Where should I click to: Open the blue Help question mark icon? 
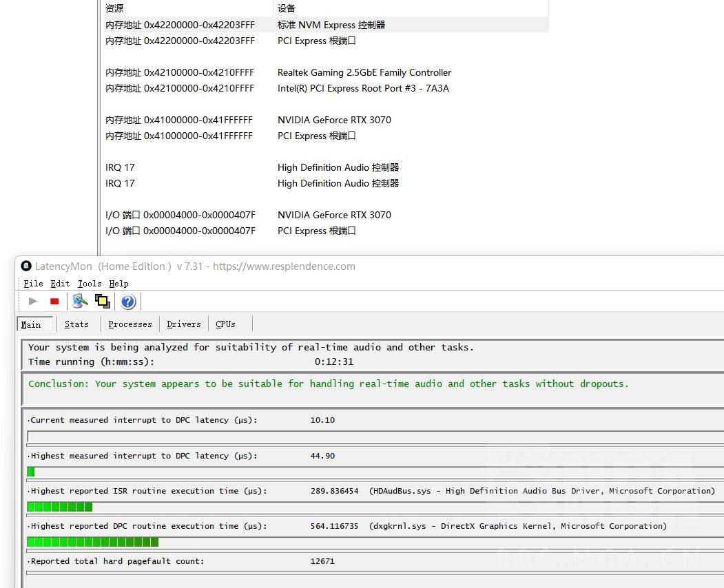(x=128, y=301)
